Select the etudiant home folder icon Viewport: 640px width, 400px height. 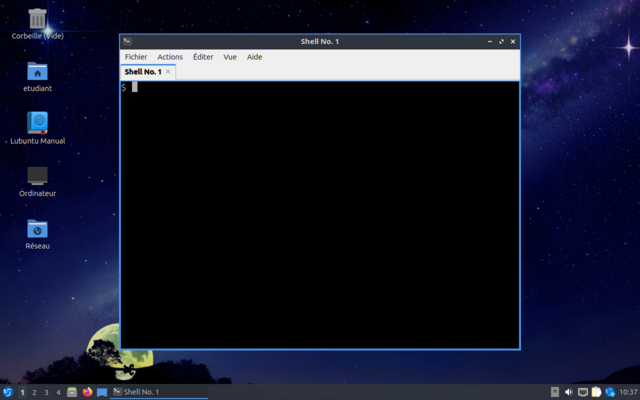click(38, 77)
